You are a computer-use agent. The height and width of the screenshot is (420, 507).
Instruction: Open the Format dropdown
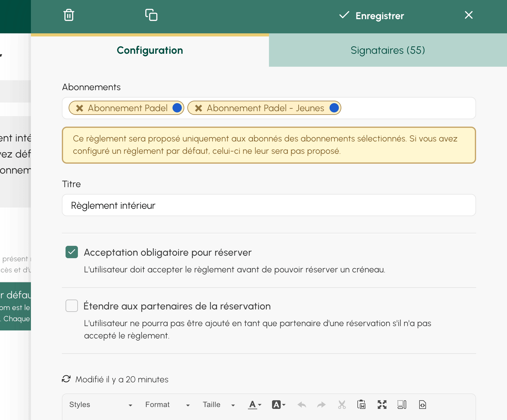pos(168,405)
